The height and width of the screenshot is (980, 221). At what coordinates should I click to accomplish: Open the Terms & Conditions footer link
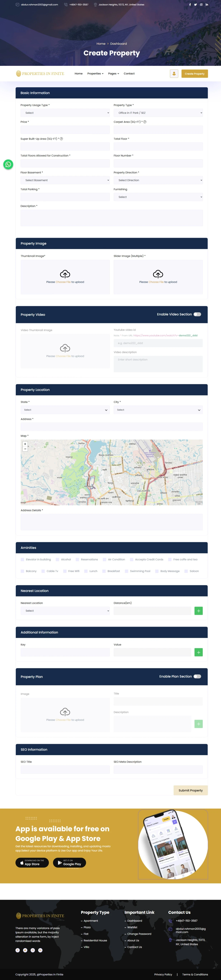tap(195, 974)
